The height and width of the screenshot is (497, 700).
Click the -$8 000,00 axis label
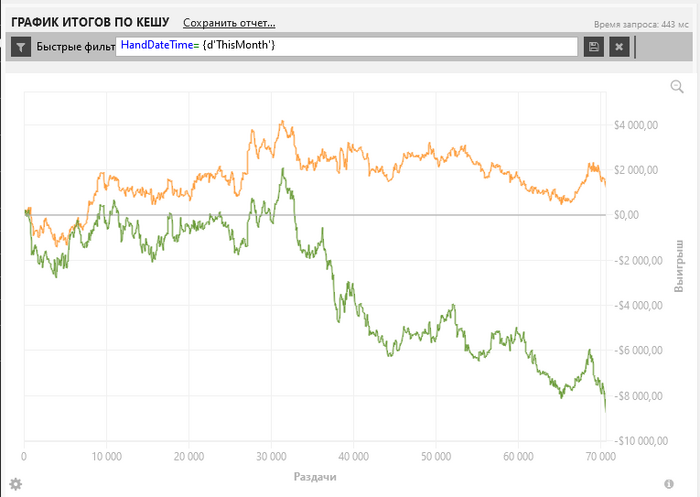tap(638, 396)
